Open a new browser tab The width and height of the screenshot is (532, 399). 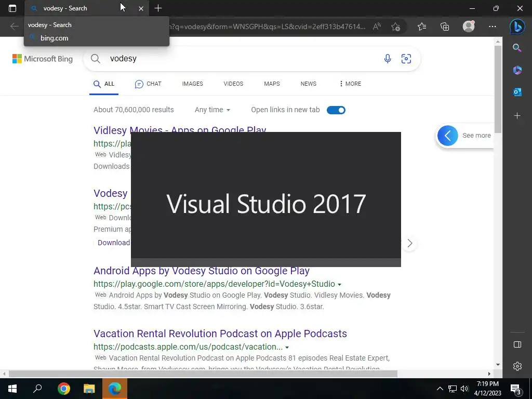click(158, 8)
